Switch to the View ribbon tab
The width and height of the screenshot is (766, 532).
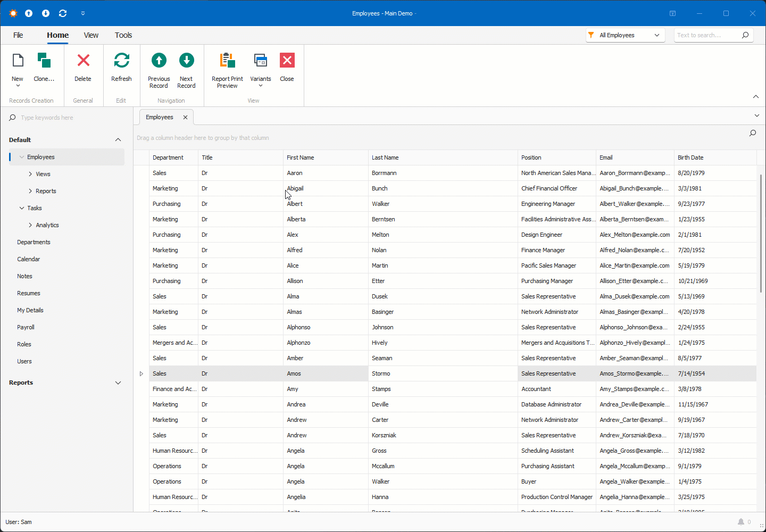pyautogui.click(x=91, y=35)
